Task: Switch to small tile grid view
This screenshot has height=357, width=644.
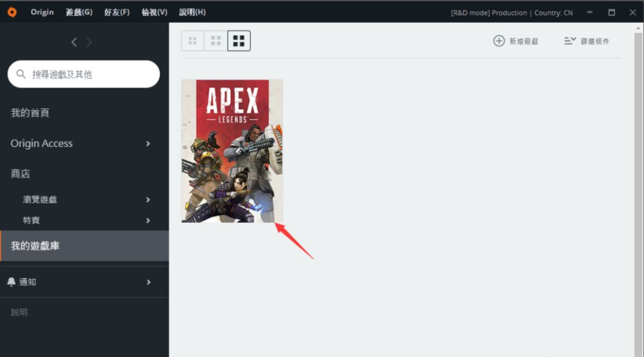Action: [192, 40]
